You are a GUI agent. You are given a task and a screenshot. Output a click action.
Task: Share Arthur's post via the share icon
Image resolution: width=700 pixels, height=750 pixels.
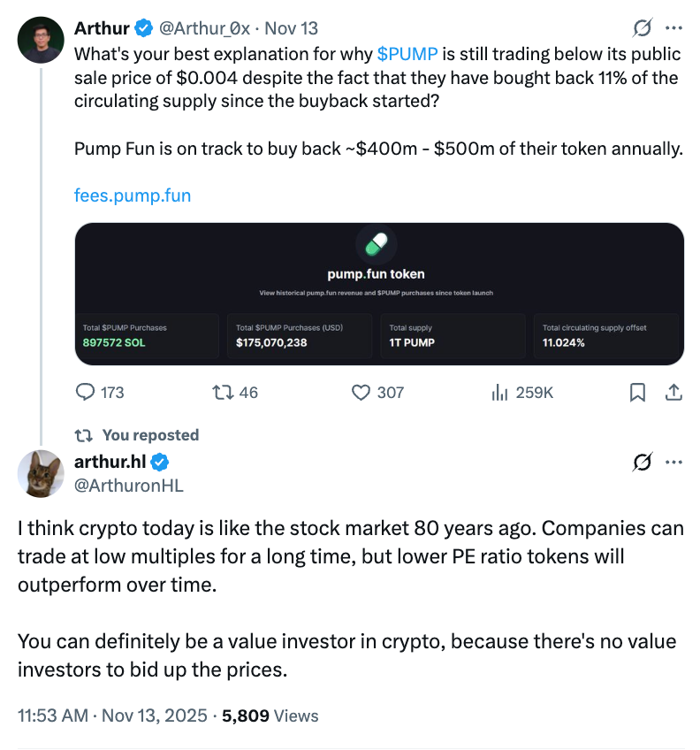tap(673, 392)
